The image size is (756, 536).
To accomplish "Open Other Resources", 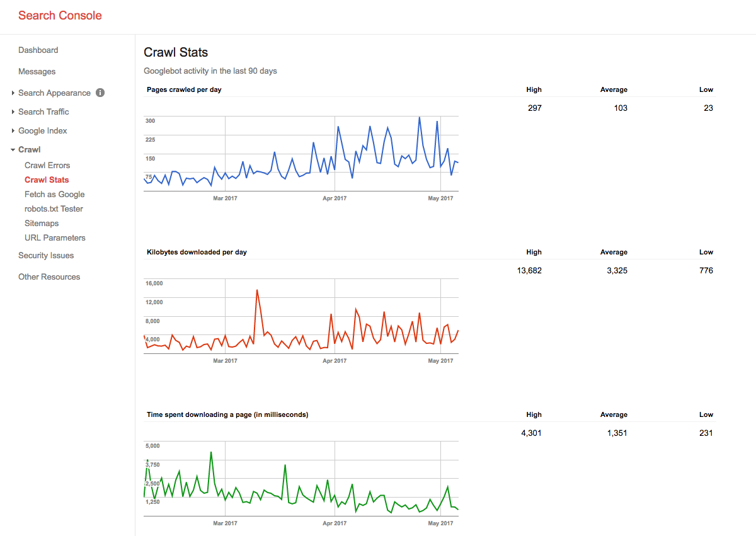I will [49, 277].
